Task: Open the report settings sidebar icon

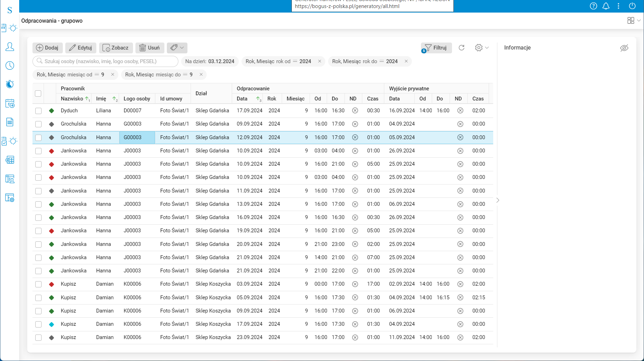Action: coord(10,198)
